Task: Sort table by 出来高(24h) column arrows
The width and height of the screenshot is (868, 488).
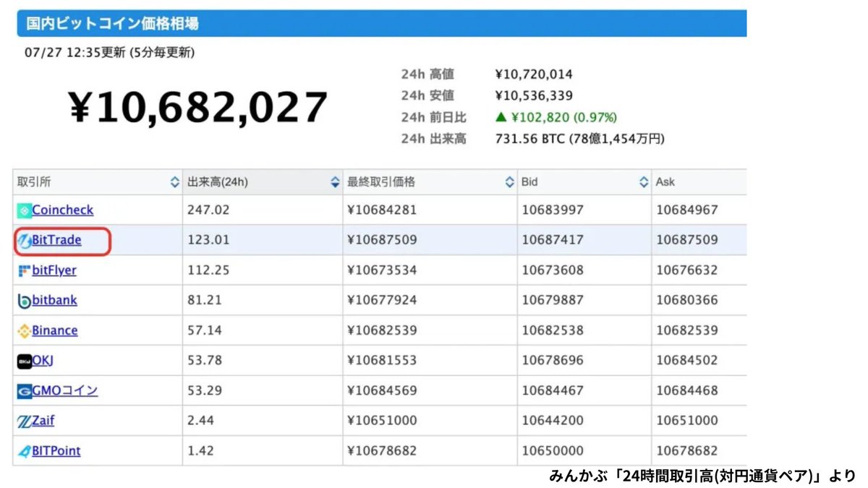Action: point(335,183)
